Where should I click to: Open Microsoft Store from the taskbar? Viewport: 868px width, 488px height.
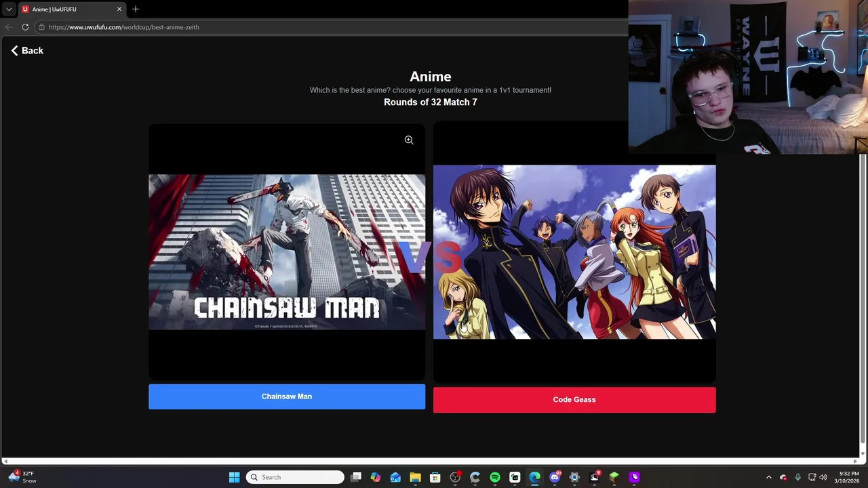click(435, 477)
